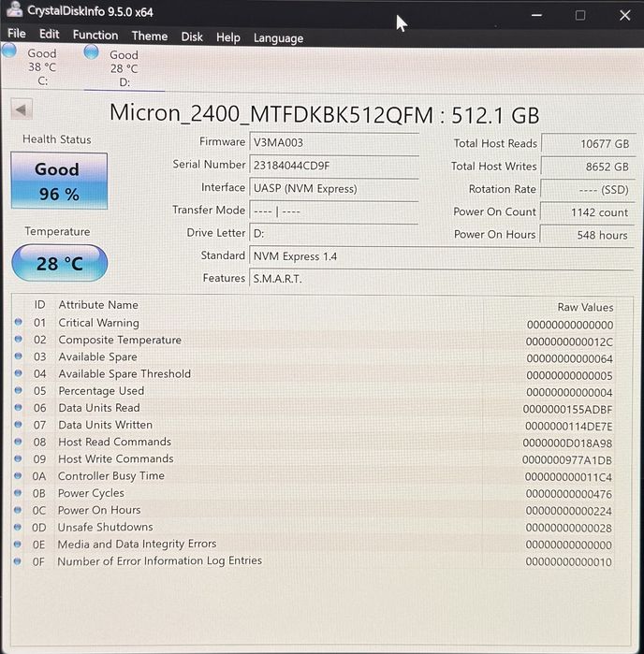The height and width of the screenshot is (654, 644).
Task: Click status dot for Media and Data Integrity Errors
Action: click(x=18, y=545)
